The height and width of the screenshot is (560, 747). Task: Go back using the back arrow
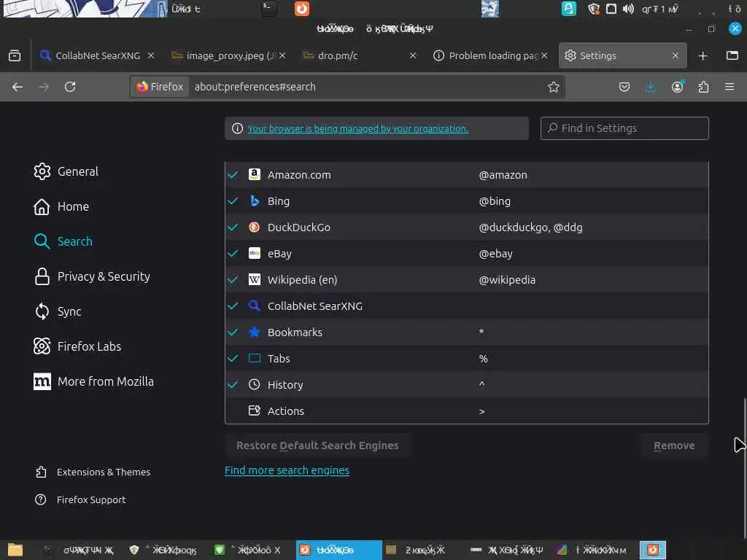18,87
